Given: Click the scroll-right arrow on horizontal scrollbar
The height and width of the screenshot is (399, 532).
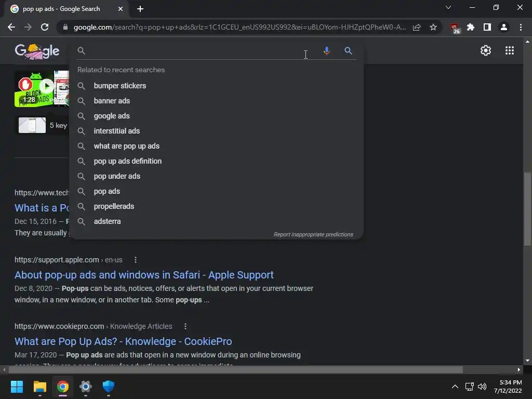Looking at the screenshot, I should [x=519, y=369].
